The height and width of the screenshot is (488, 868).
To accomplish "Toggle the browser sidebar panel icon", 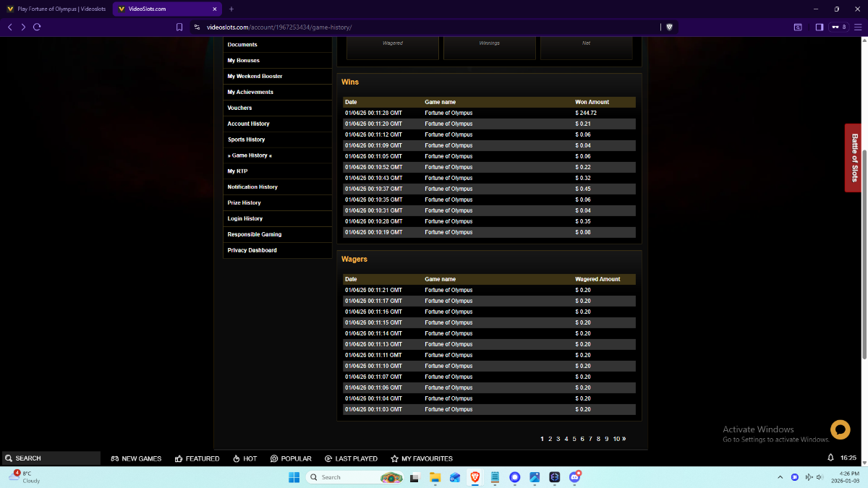I will 819,27.
